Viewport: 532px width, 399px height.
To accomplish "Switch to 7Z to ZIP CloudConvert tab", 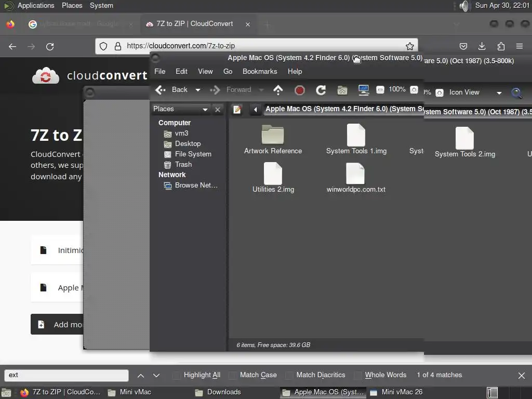I will point(197,24).
